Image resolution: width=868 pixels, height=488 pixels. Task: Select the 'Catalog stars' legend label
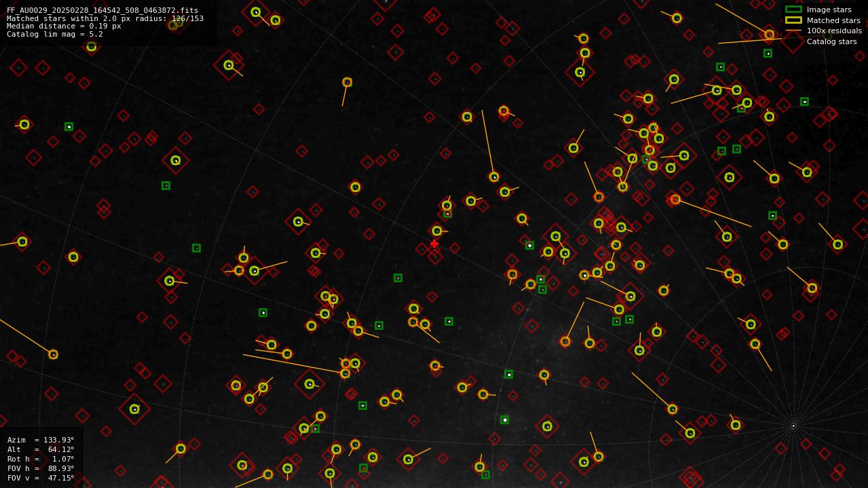(831, 41)
